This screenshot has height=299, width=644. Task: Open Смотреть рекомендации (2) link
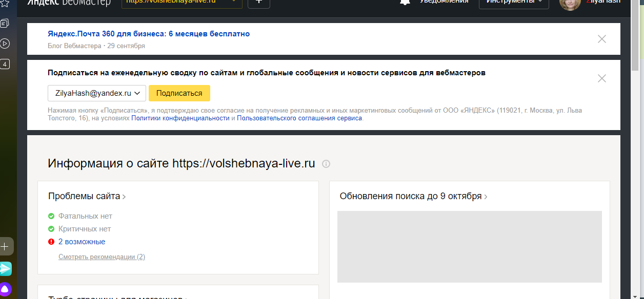(x=102, y=257)
